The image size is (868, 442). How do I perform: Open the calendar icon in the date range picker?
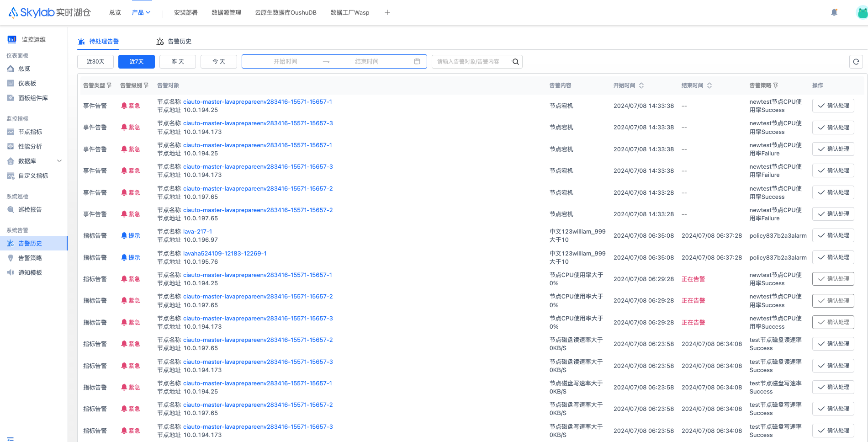[x=417, y=61]
